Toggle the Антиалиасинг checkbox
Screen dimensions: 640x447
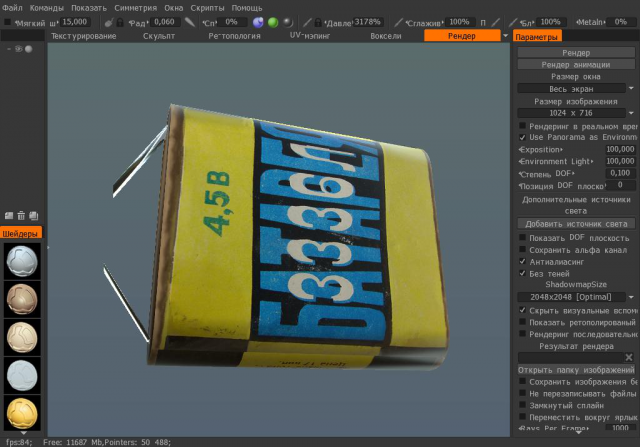522,261
